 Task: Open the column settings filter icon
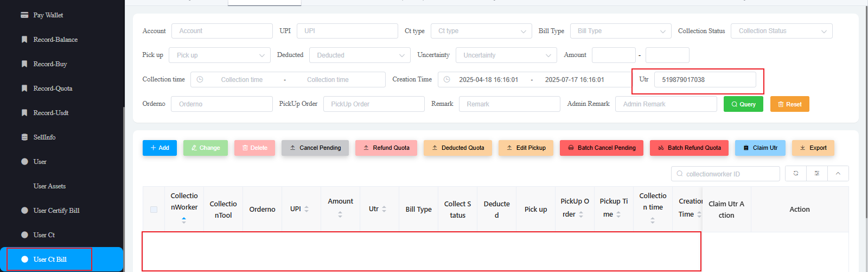816,174
